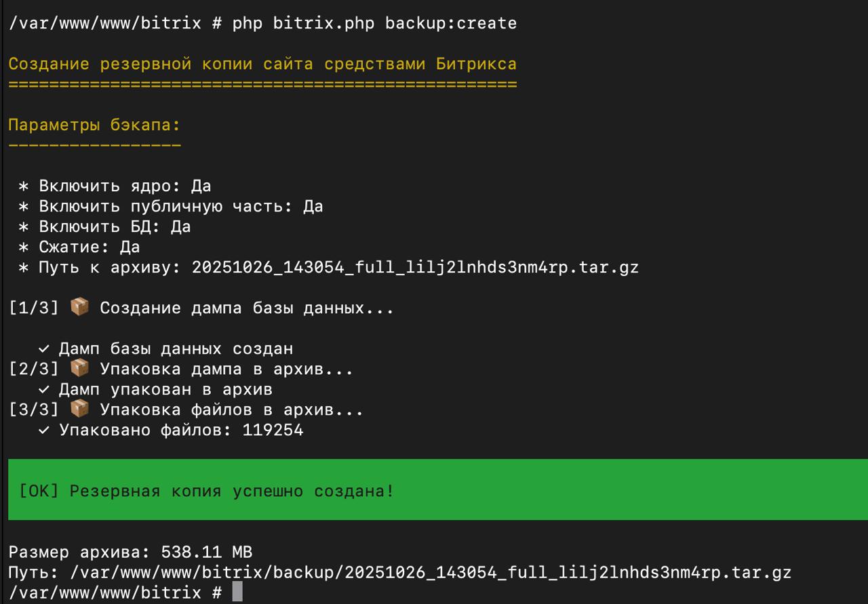Click the checkmark before "Упаковано файлов"
This screenshot has width=868, height=604.
point(44,430)
